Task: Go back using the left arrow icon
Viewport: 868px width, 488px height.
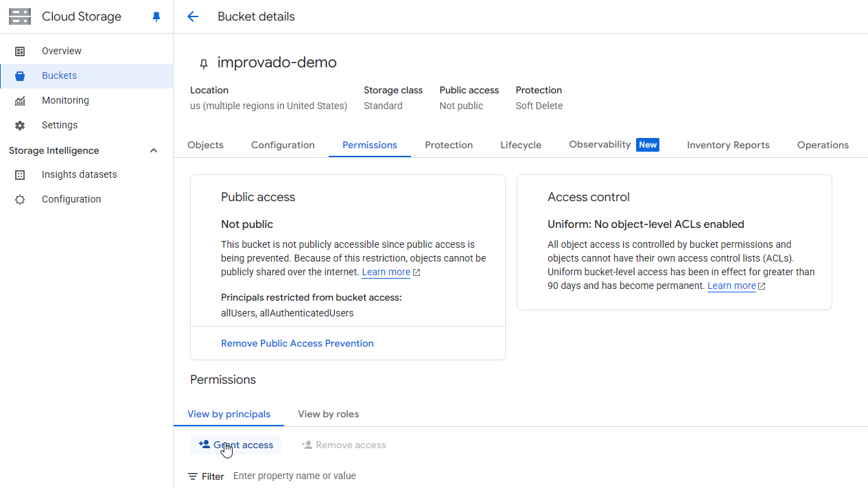Action: click(x=193, y=16)
